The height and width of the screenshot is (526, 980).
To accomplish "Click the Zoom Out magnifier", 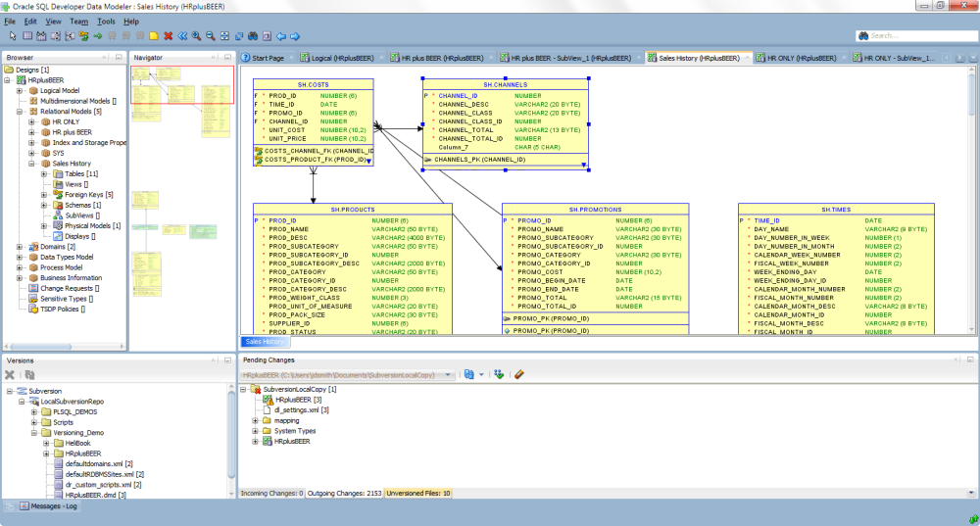I will (x=211, y=36).
